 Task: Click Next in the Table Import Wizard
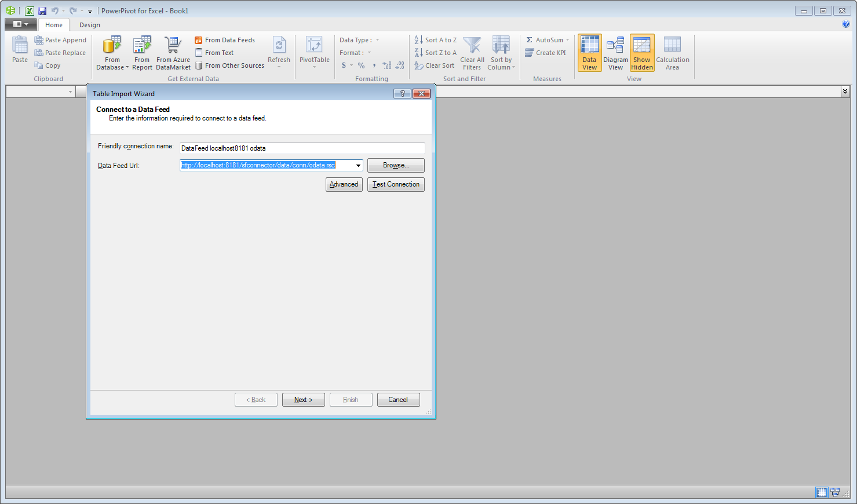coord(303,399)
